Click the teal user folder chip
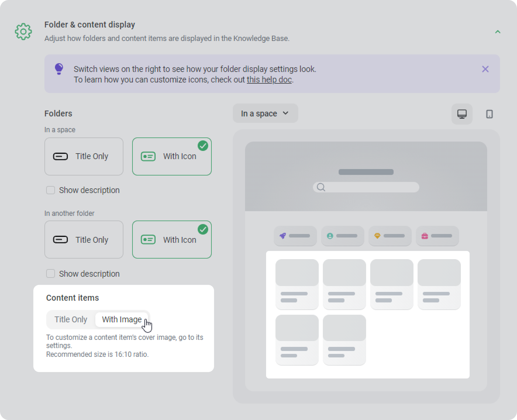This screenshot has height=420, width=517. pos(343,236)
